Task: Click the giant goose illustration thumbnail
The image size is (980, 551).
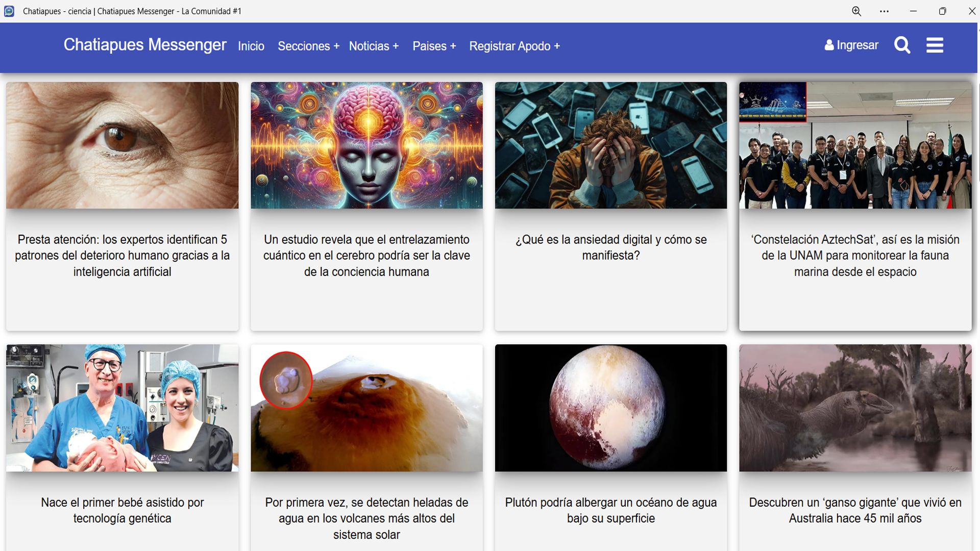Action: pyautogui.click(x=855, y=408)
